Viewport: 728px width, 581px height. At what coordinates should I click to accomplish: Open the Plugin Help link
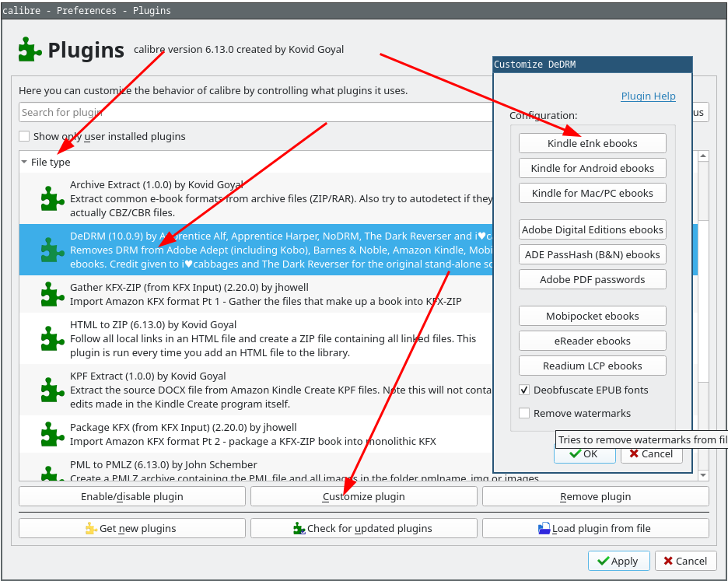648,96
